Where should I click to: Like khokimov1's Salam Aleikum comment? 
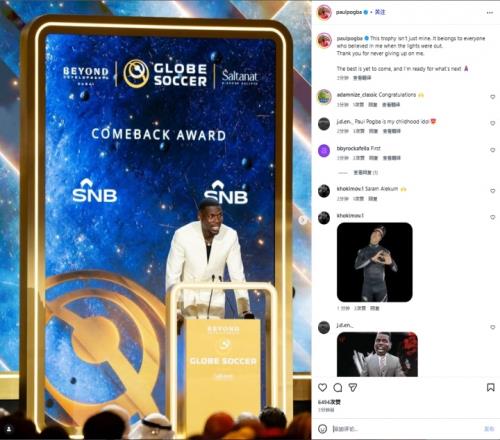coord(492,191)
